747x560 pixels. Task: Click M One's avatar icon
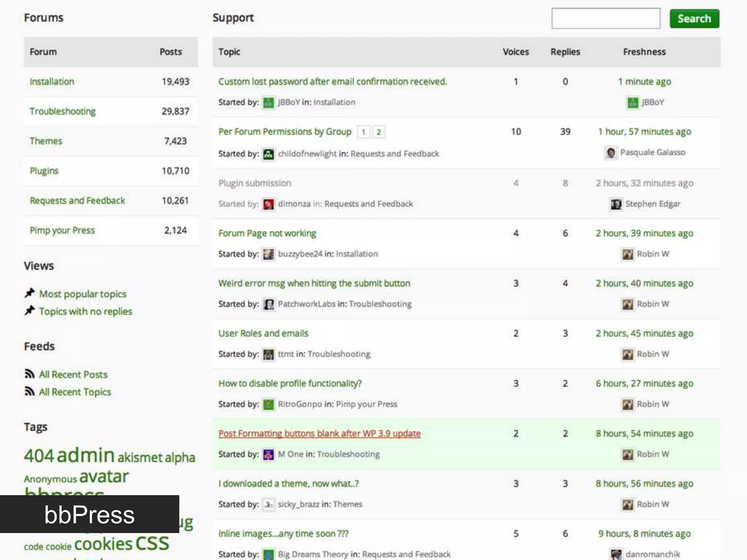point(268,455)
